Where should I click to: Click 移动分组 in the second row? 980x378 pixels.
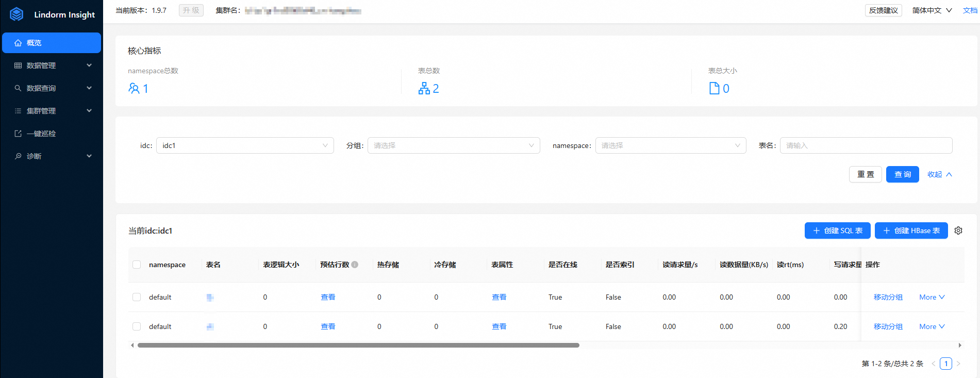click(888, 326)
